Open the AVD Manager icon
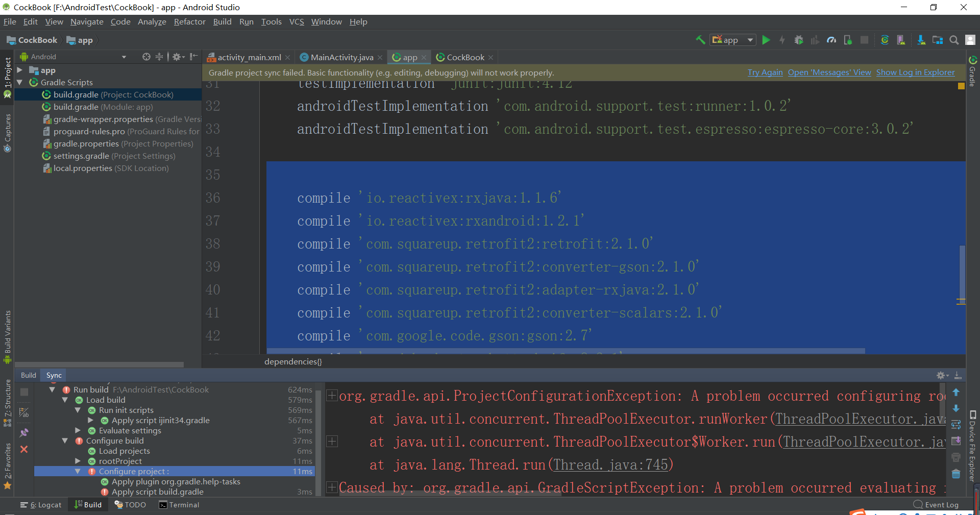 901,40
